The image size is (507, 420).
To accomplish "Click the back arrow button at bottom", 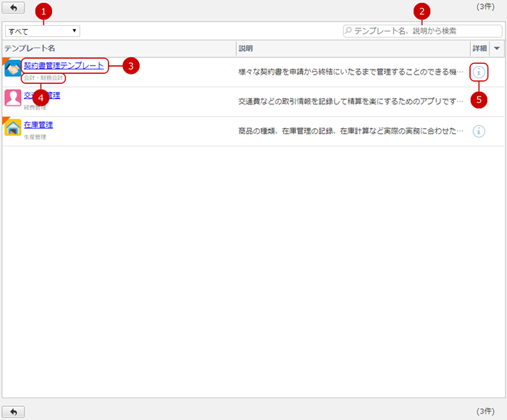I will point(13,411).
